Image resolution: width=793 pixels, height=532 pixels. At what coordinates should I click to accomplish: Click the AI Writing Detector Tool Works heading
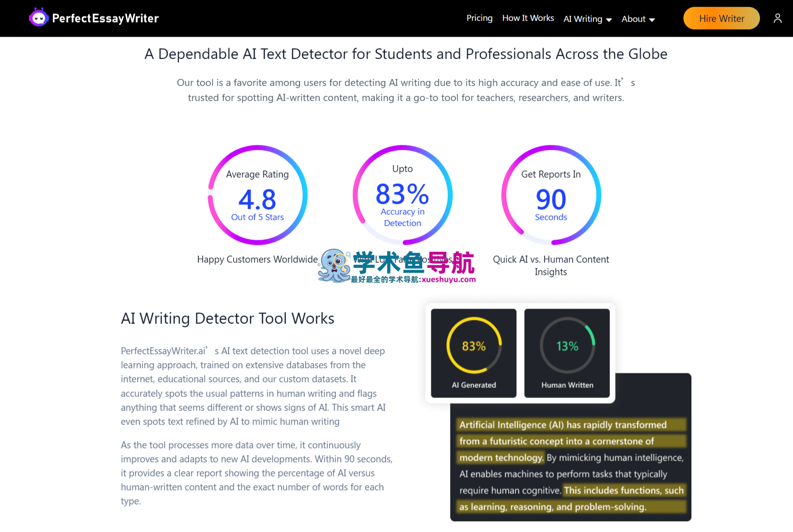[227, 318]
